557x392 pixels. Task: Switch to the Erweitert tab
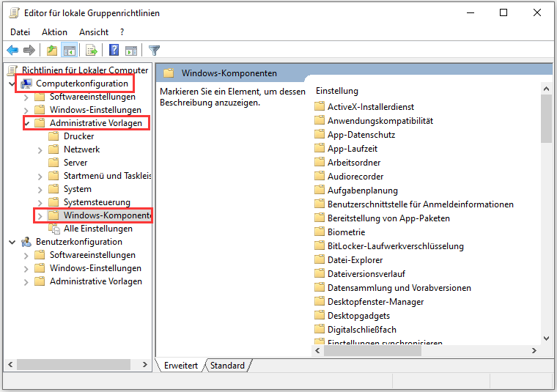pos(181,366)
